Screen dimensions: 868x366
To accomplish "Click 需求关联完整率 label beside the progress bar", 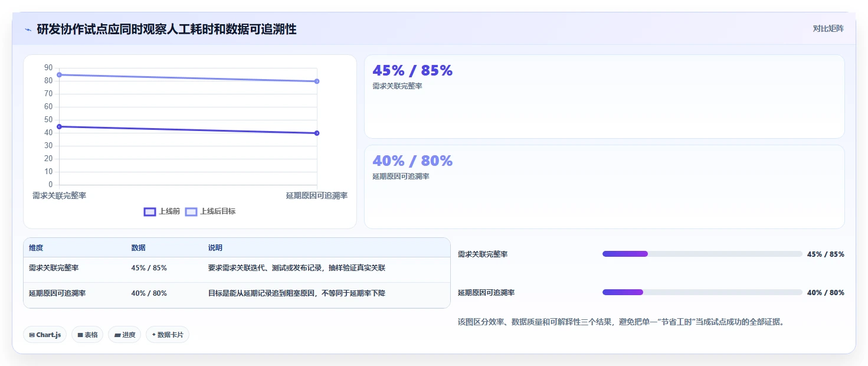I will click(483, 254).
